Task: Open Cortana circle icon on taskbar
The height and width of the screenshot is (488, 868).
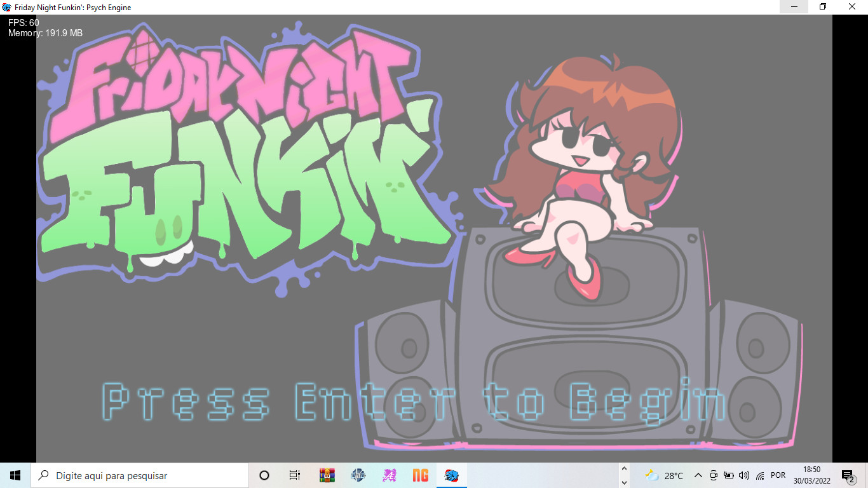Action: [x=264, y=475]
